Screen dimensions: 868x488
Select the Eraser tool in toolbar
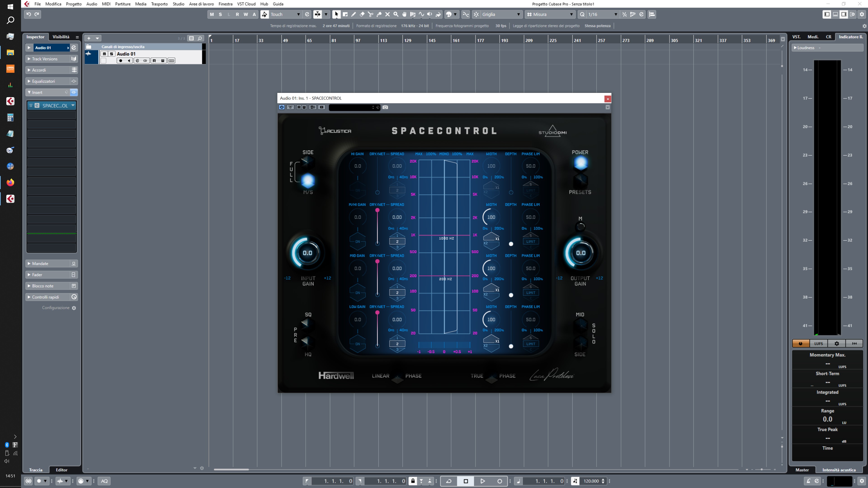[362, 14]
